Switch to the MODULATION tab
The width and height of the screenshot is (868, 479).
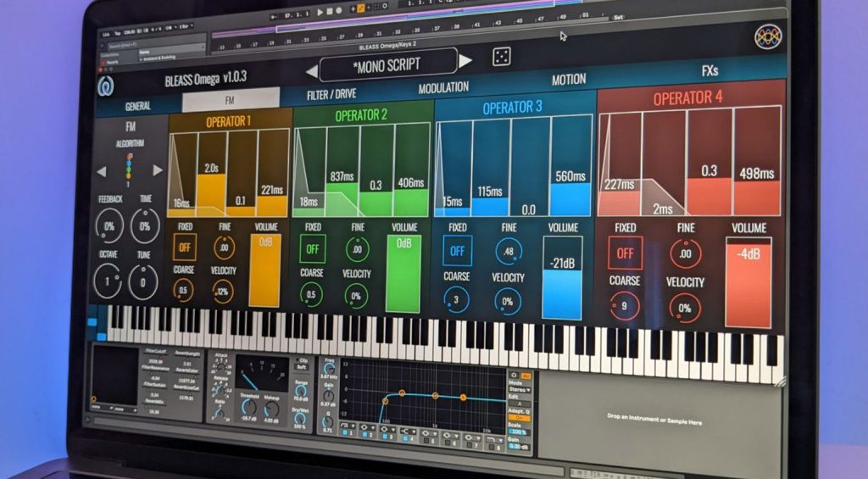[443, 87]
